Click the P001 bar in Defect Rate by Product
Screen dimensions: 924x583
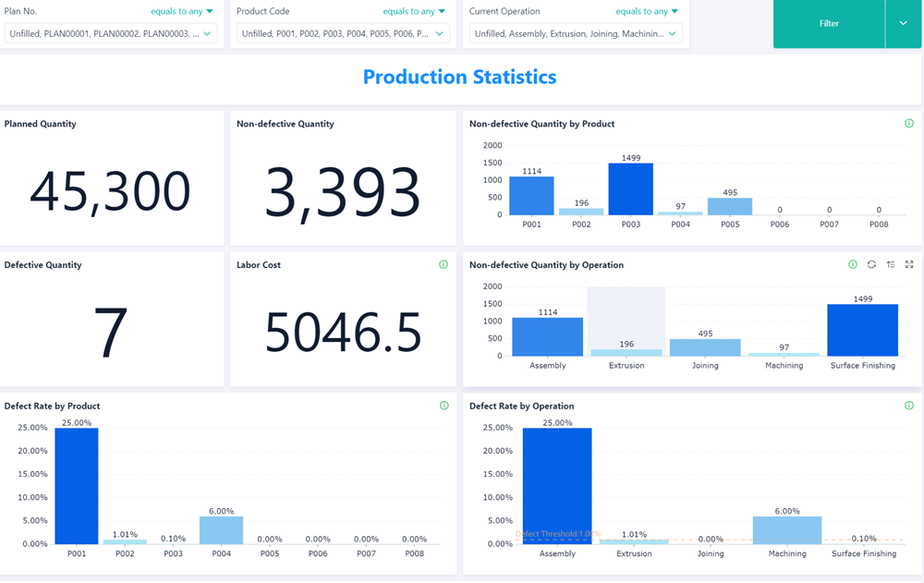[77, 486]
